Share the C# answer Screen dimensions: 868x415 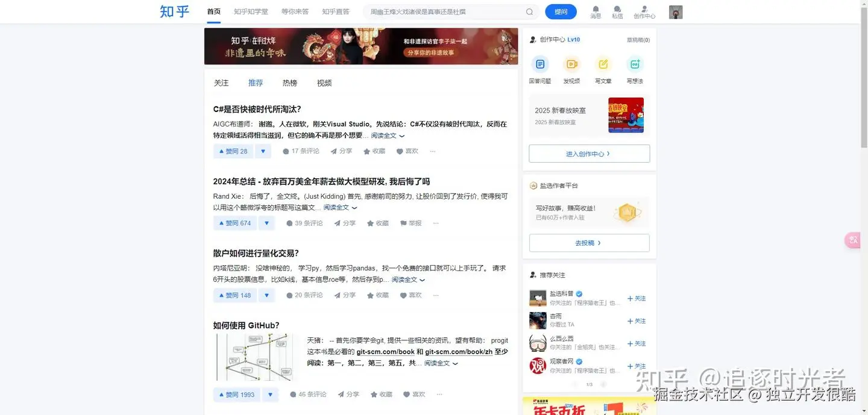pyautogui.click(x=341, y=151)
